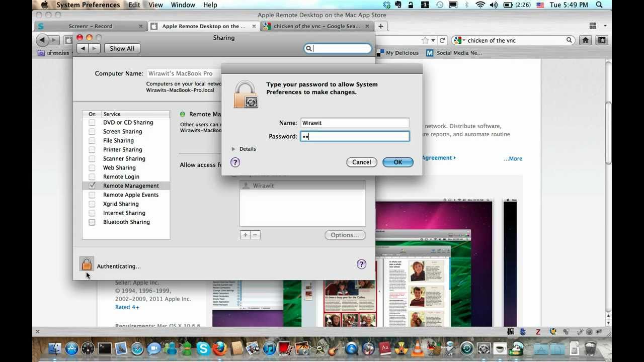This screenshot has width=644, height=362.
Task: Enable the Printer Sharing checkbox
Action: [x=92, y=150]
